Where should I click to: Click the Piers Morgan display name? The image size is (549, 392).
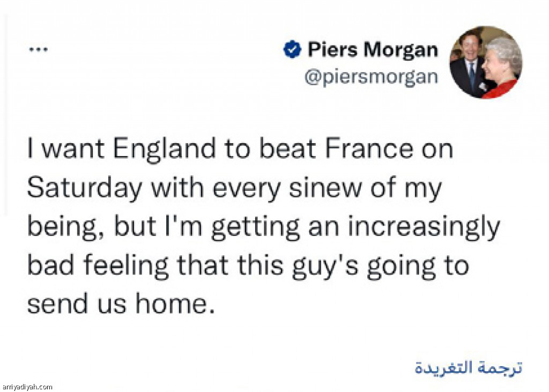(x=372, y=50)
